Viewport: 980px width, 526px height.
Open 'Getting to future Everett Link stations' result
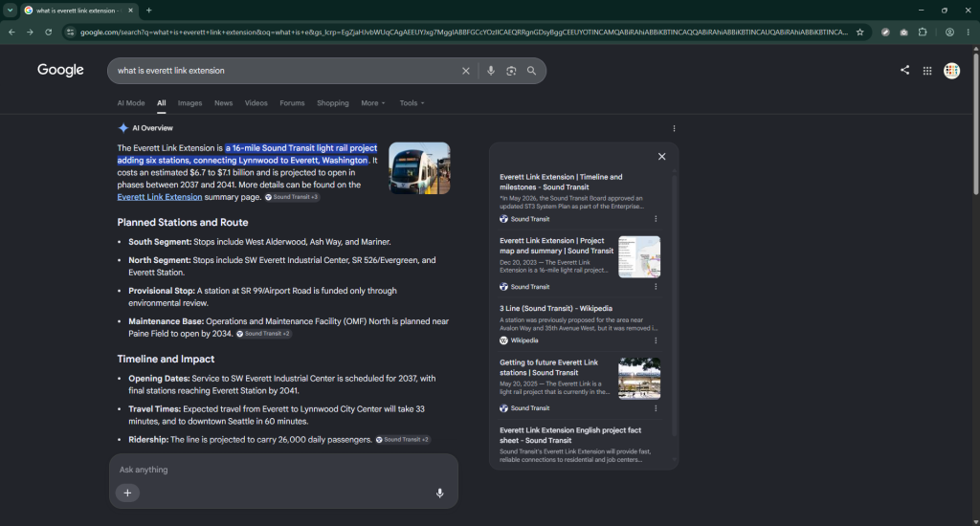[548, 367]
